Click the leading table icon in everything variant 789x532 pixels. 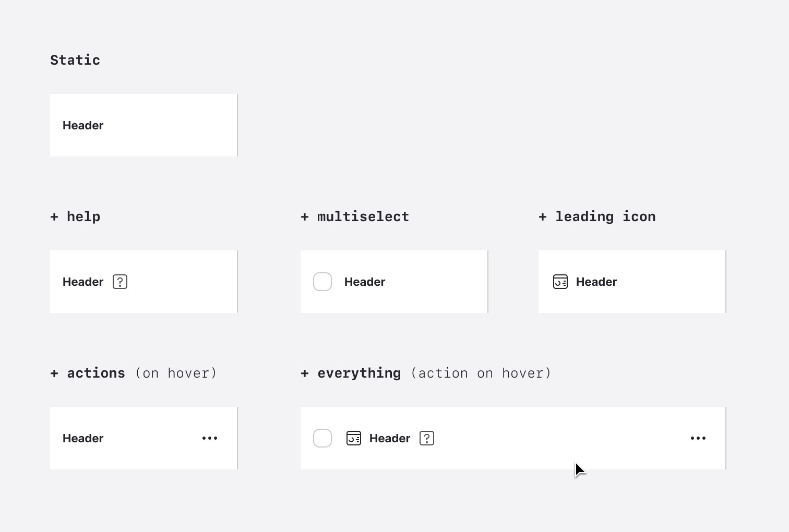[354, 438]
